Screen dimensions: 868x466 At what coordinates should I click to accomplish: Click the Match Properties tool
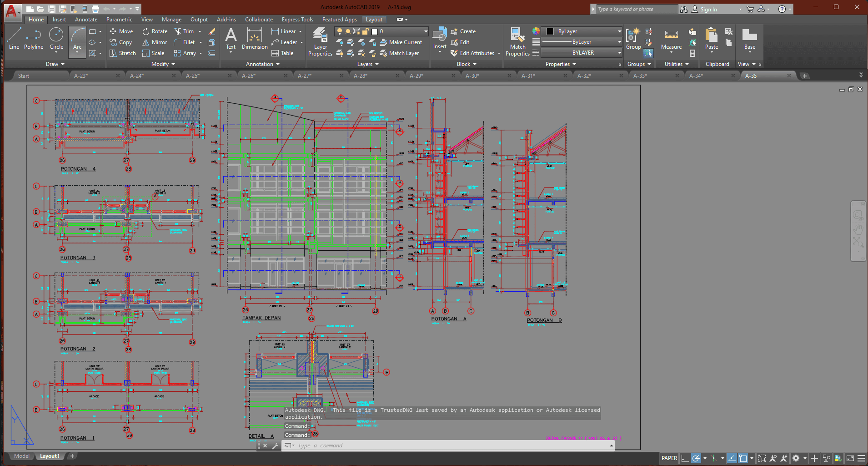(517, 41)
